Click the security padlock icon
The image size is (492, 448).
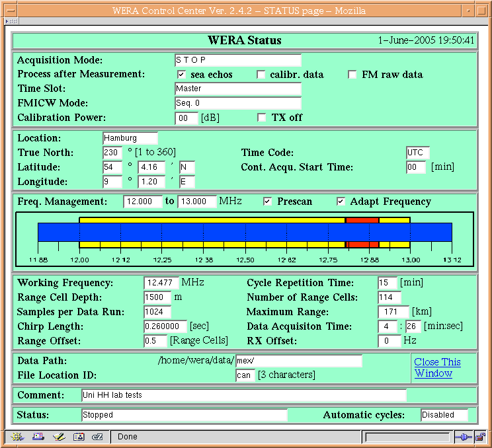tap(480, 437)
